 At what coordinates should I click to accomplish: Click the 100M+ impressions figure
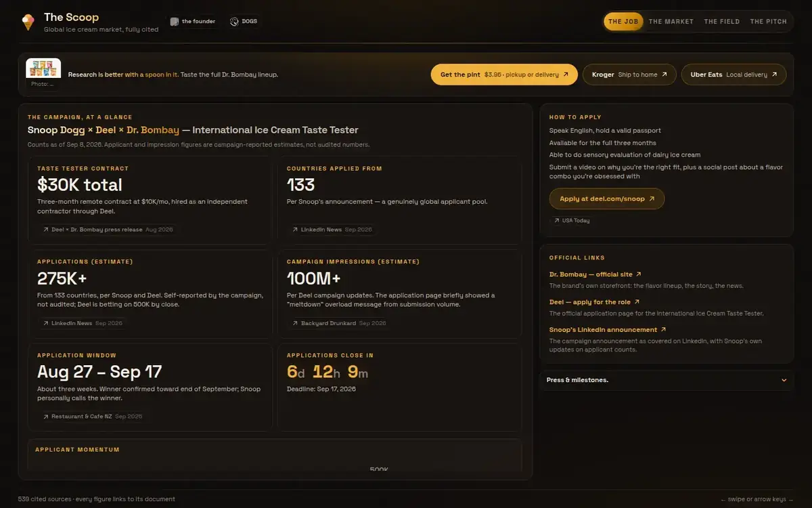click(x=314, y=278)
